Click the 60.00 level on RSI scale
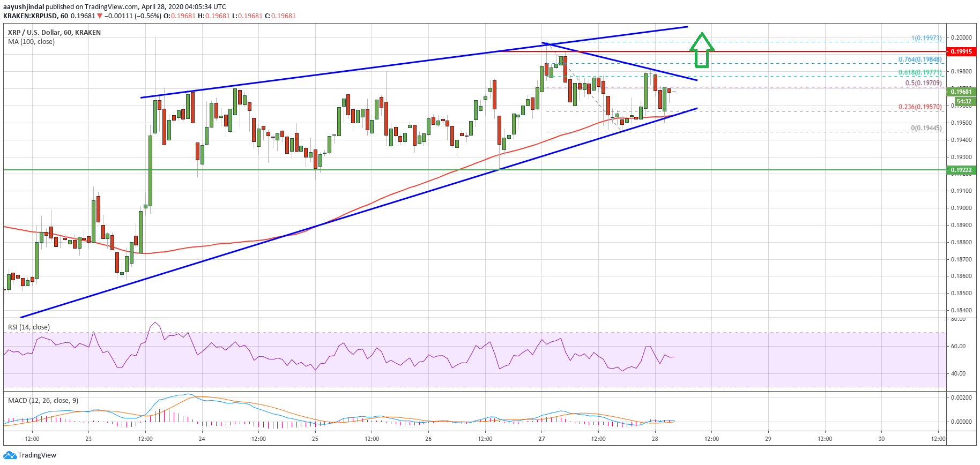Screen dimensions: 980x465 [958, 346]
